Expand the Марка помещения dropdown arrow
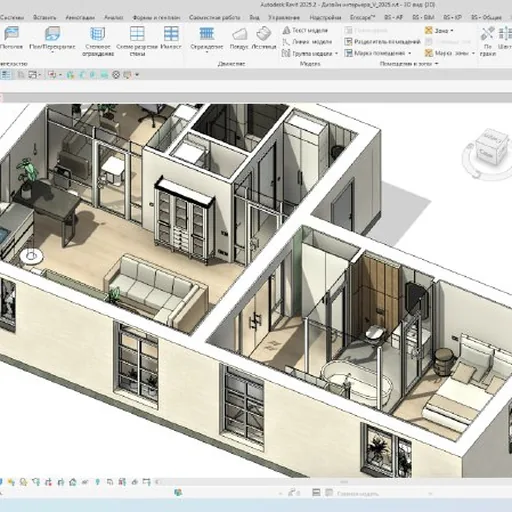This screenshot has width=512, height=512. point(410,53)
